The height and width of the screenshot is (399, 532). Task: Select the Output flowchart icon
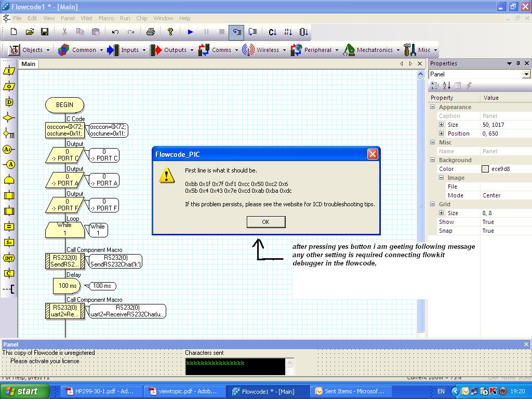pyautogui.click(x=9, y=87)
